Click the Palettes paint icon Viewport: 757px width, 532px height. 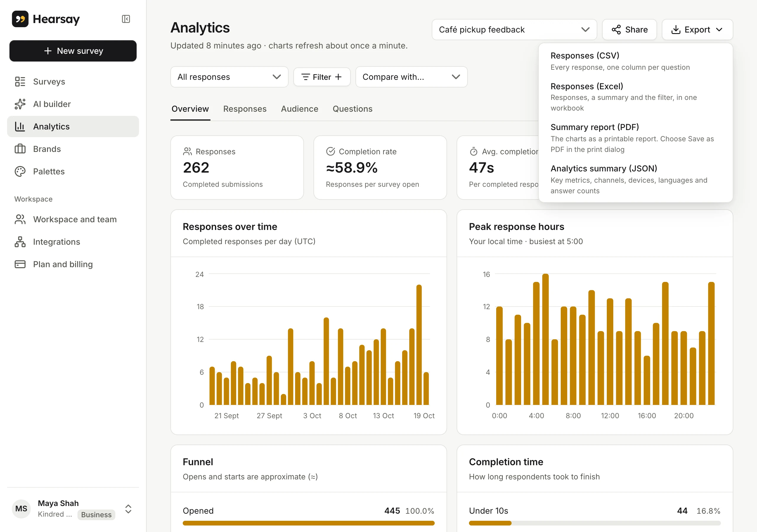(x=20, y=171)
